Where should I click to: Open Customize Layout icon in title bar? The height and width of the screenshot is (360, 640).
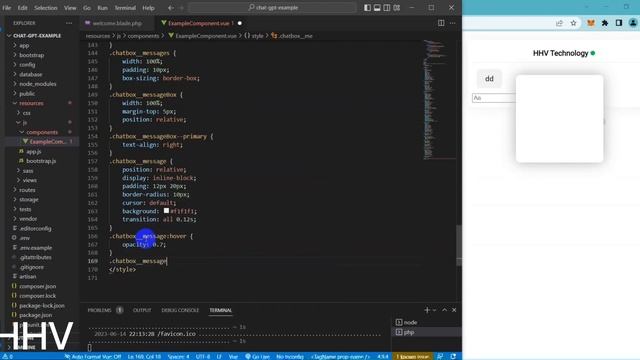pyautogui.click(x=397, y=7)
